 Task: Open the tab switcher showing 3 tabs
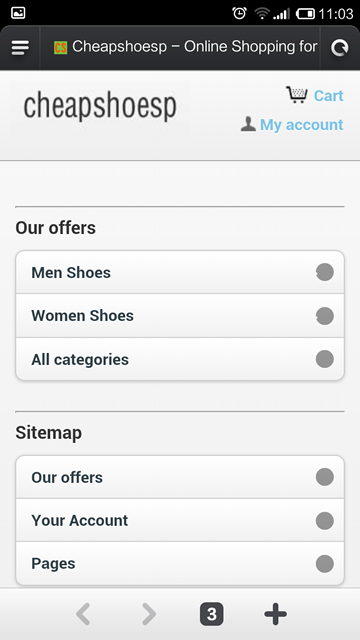(x=211, y=614)
